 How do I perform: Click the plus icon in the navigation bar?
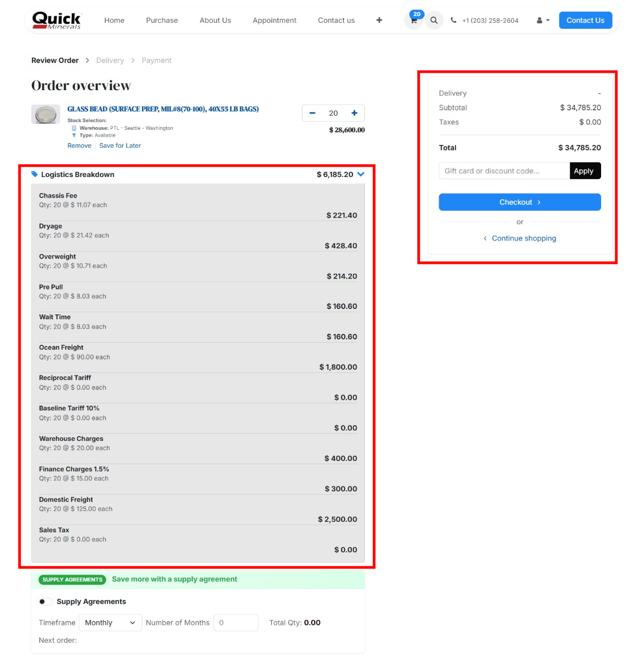378,20
